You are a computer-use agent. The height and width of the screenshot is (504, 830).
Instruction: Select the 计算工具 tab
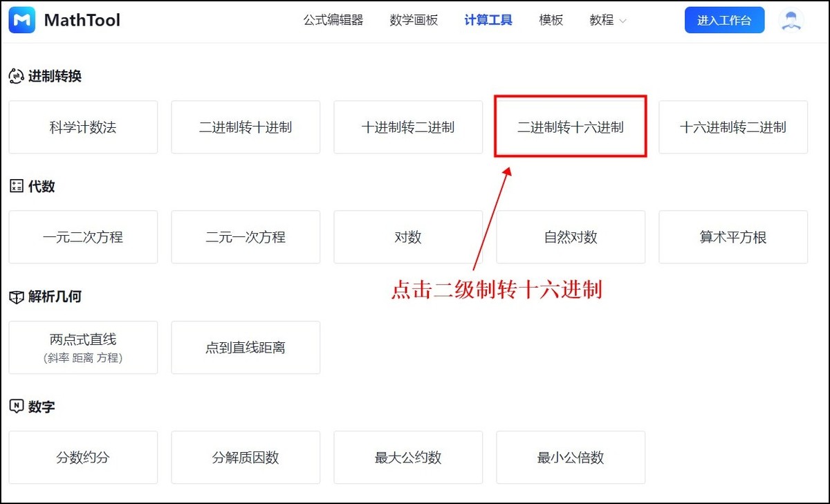tap(488, 21)
